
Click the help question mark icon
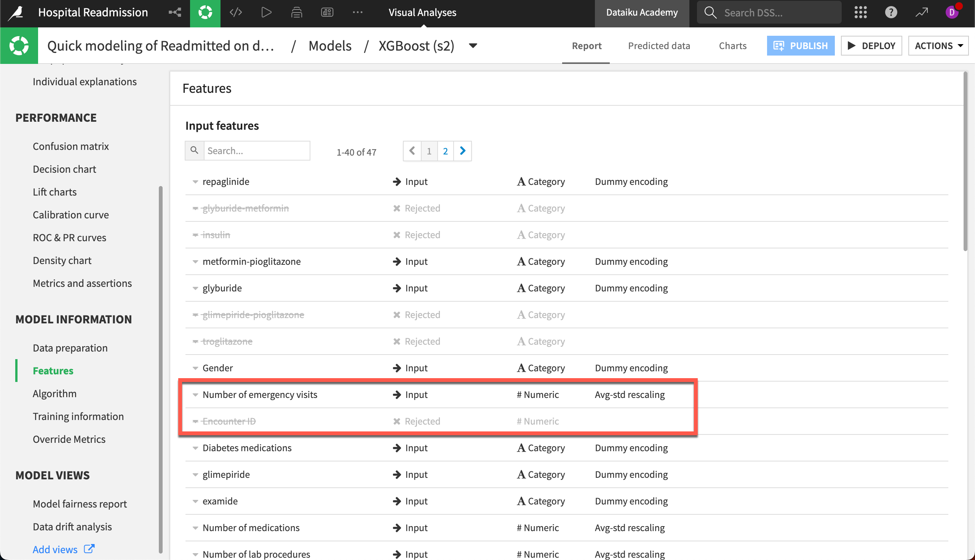coord(891,12)
